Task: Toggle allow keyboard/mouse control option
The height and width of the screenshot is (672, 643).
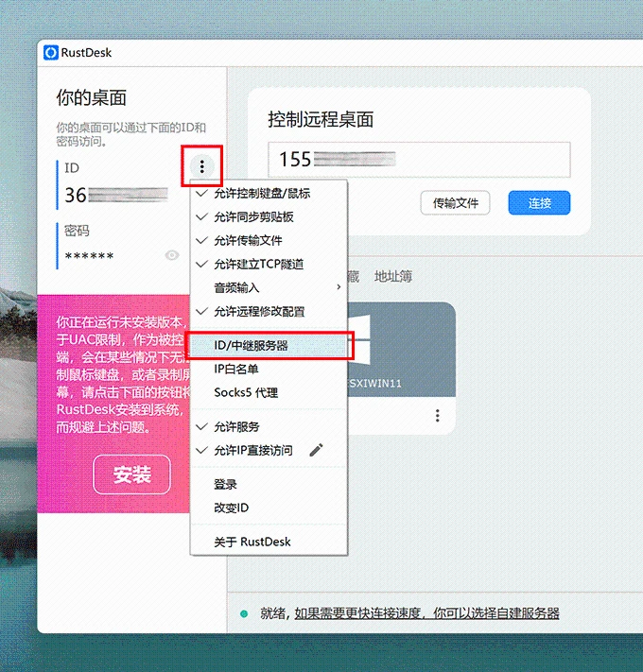Action: pyautogui.click(x=269, y=194)
